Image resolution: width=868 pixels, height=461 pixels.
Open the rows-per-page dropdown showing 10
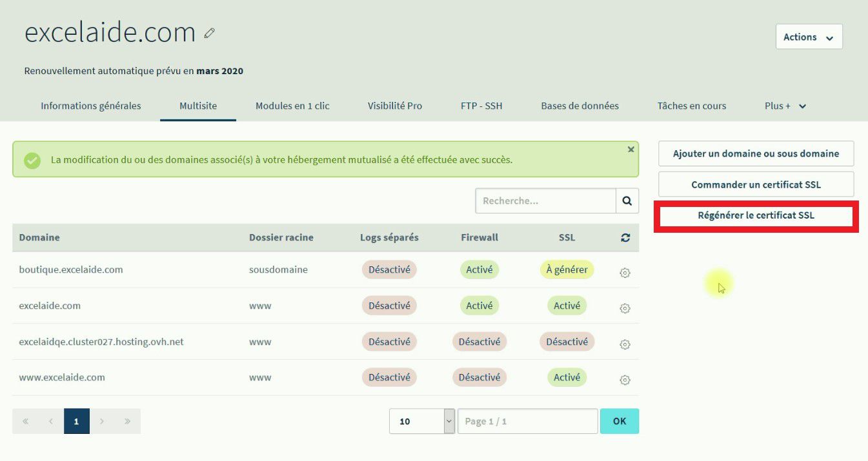[x=422, y=421]
